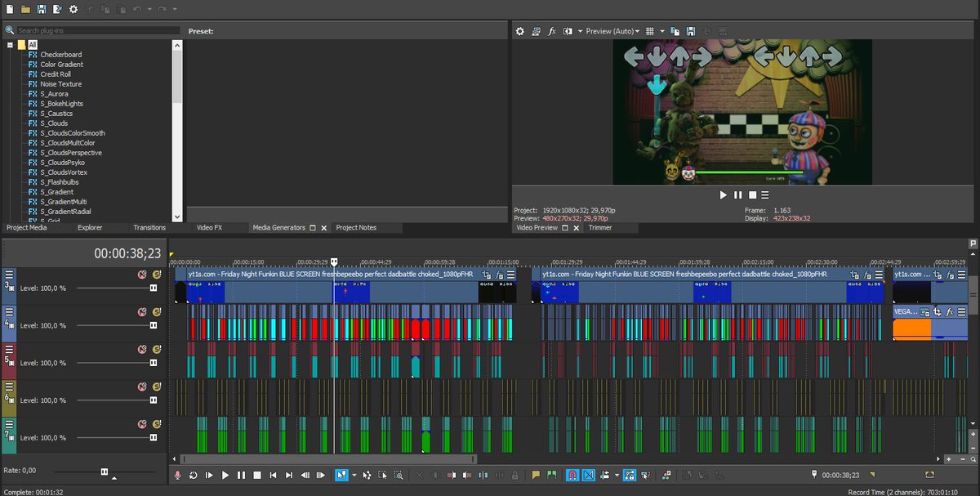The width and height of the screenshot is (980, 496).
Task: Solo track 5
Action: [156, 350]
